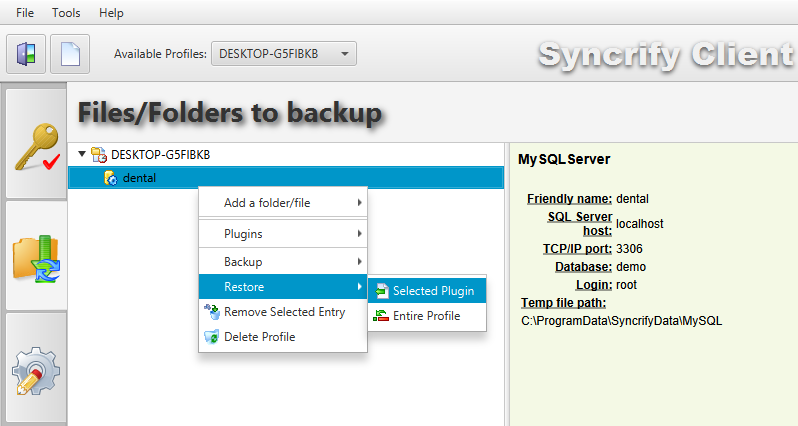The width and height of the screenshot is (798, 426).
Task: Open the File menu
Action: click(x=25, y=13)
